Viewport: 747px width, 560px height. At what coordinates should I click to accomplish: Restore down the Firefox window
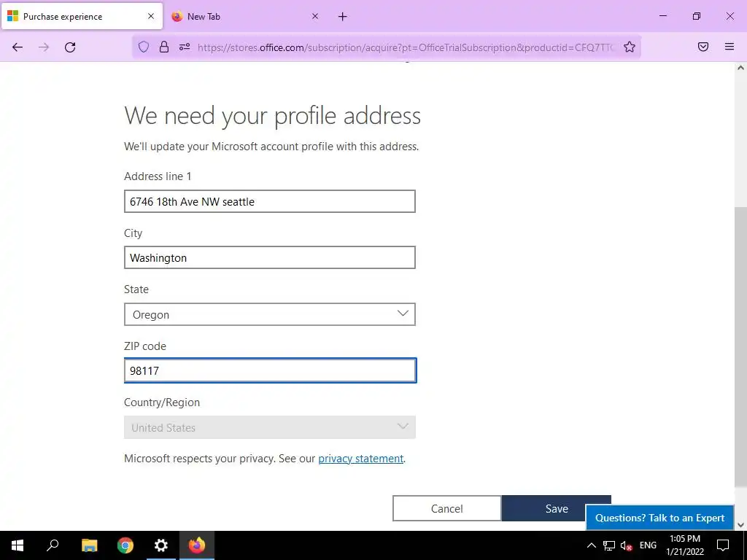coord(697,16)
